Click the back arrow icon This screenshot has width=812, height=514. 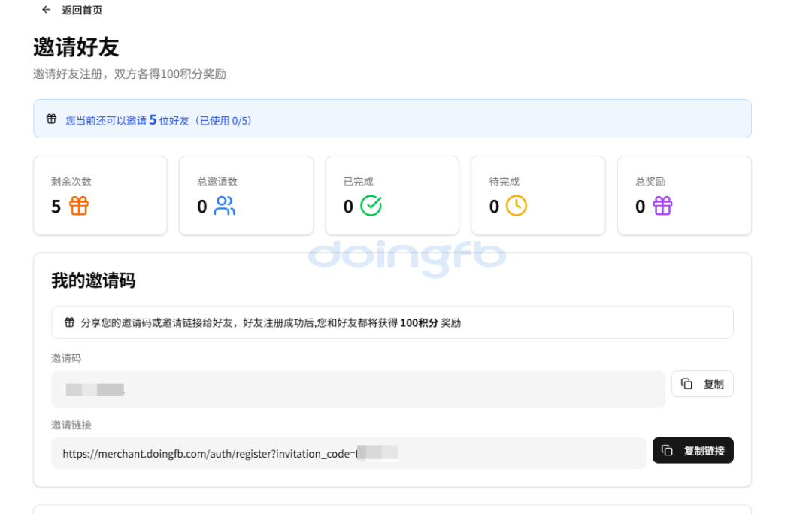tap(47, 10)
